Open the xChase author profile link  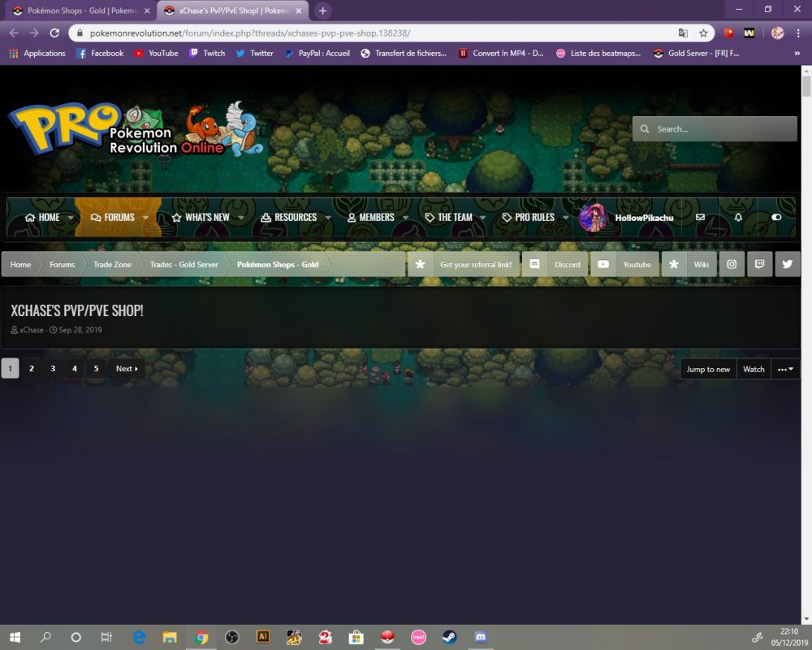pyautogui.click(x=31, y=330)
